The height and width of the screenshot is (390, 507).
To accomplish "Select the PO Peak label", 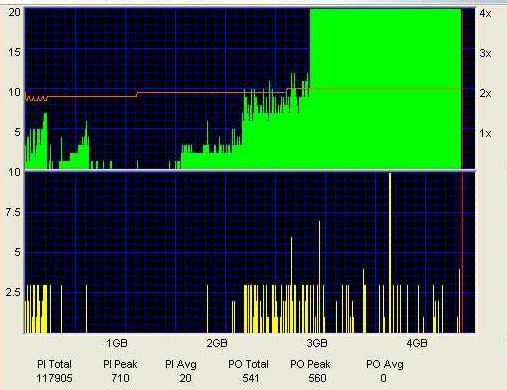I will point(310,364).
